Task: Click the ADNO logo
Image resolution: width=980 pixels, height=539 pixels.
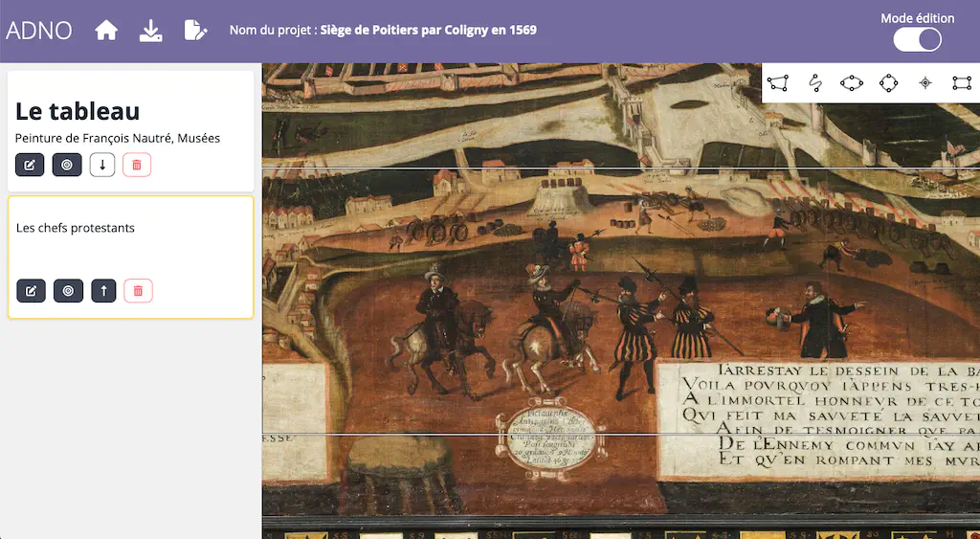Action: 38,31
